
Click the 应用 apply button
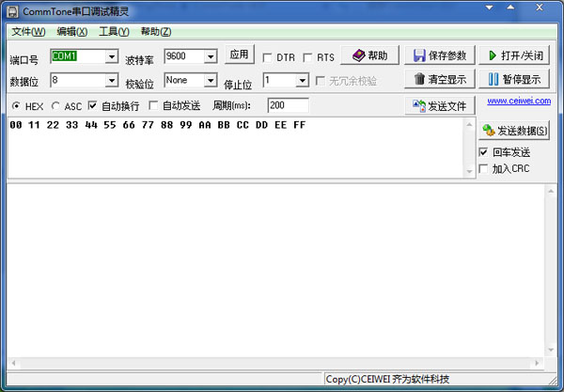pyautogui.click(x=239, y=55)
